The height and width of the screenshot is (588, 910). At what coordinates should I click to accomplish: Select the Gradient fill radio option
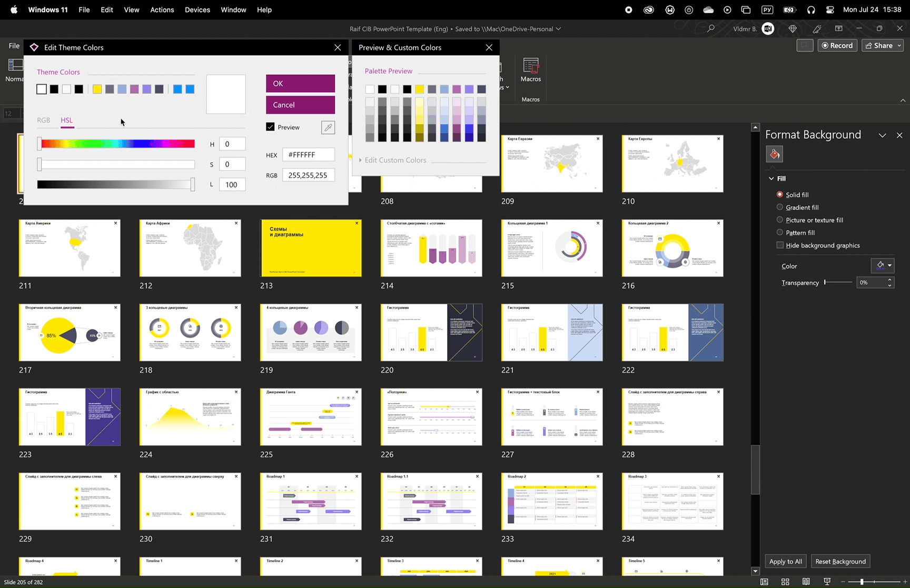[x=780, y=207]
